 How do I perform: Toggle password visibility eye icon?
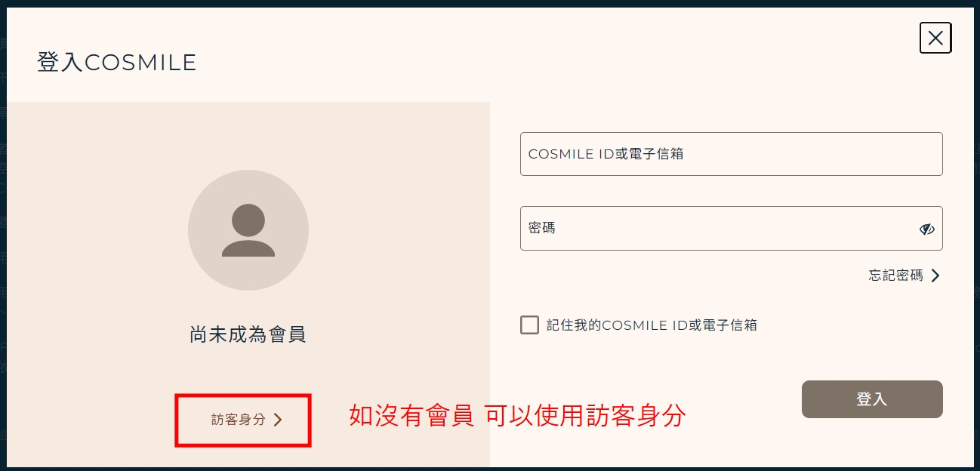tap(927, 229)
